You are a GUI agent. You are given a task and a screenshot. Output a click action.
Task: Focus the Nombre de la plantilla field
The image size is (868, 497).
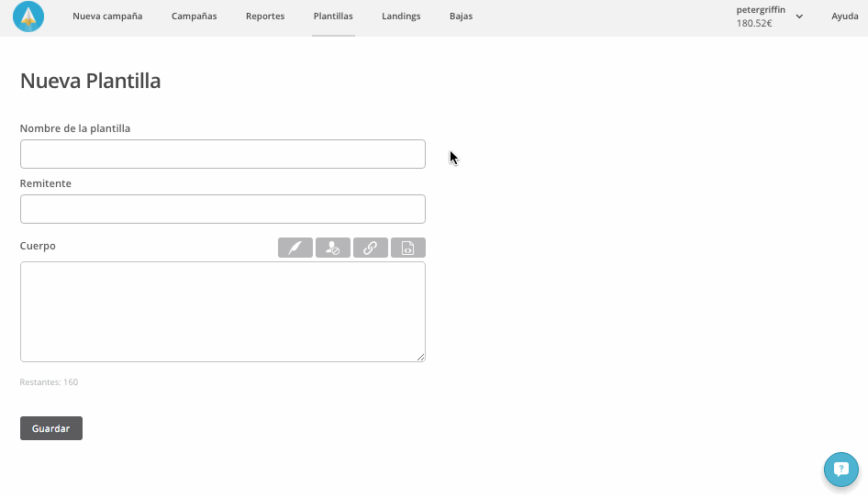(x=222, y=154)
